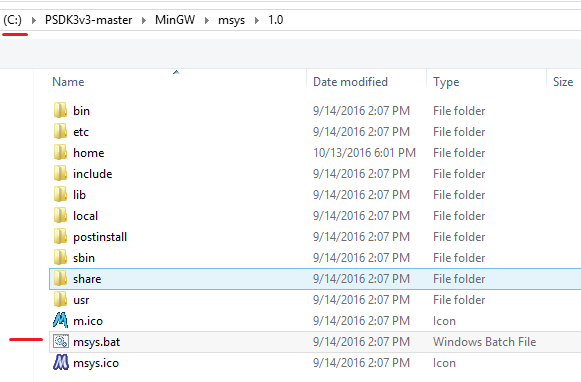Viewport: 581px width, 382px height.
Task: Click the lib folder icon
Action: pyautogui.click(x=60, y=195)
